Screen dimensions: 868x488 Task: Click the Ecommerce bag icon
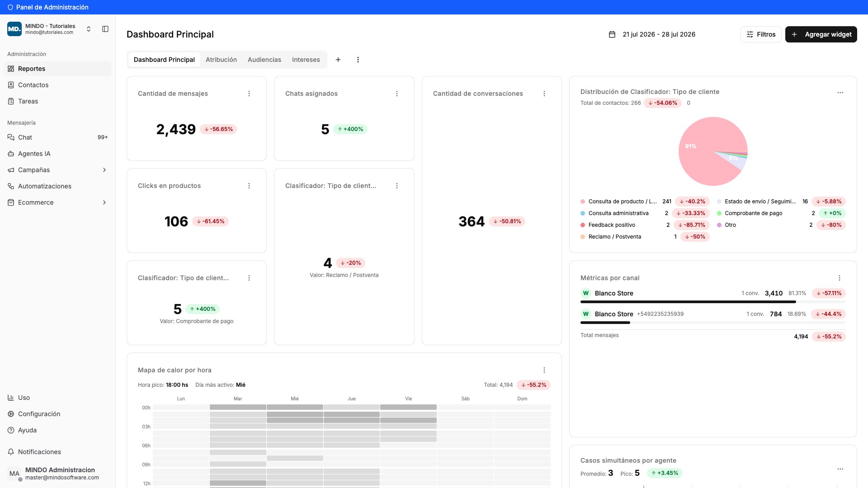[11, 202]
